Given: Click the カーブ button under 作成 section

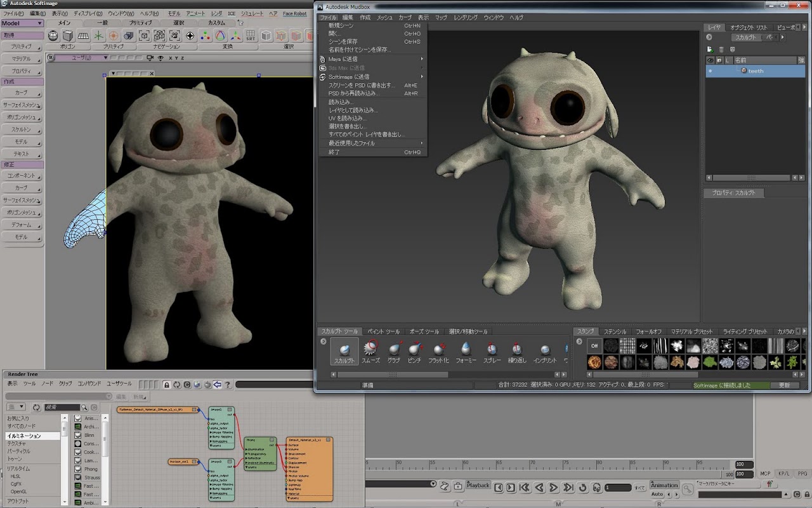Looking at the screenshot, I should coord(22,93).
